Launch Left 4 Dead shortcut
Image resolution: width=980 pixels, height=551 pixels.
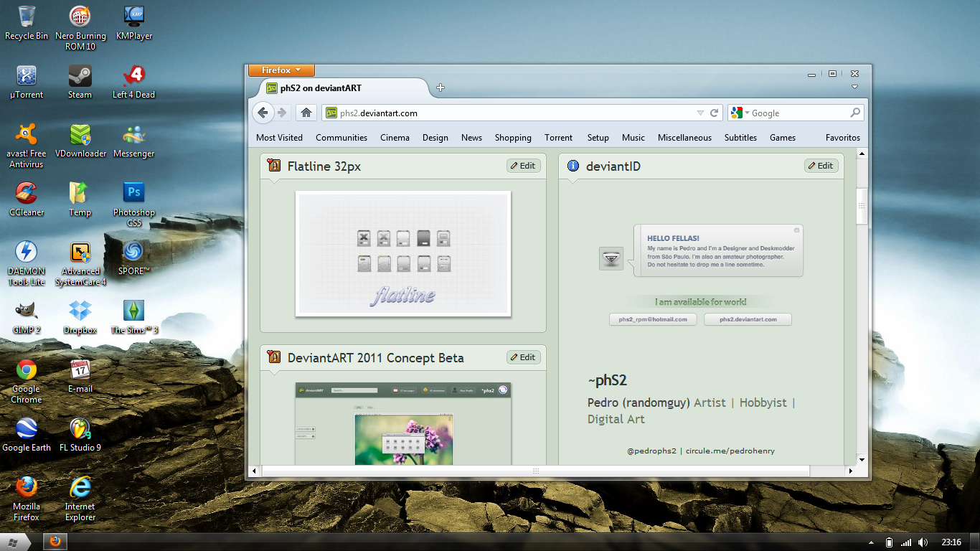(x=134, y=82)
